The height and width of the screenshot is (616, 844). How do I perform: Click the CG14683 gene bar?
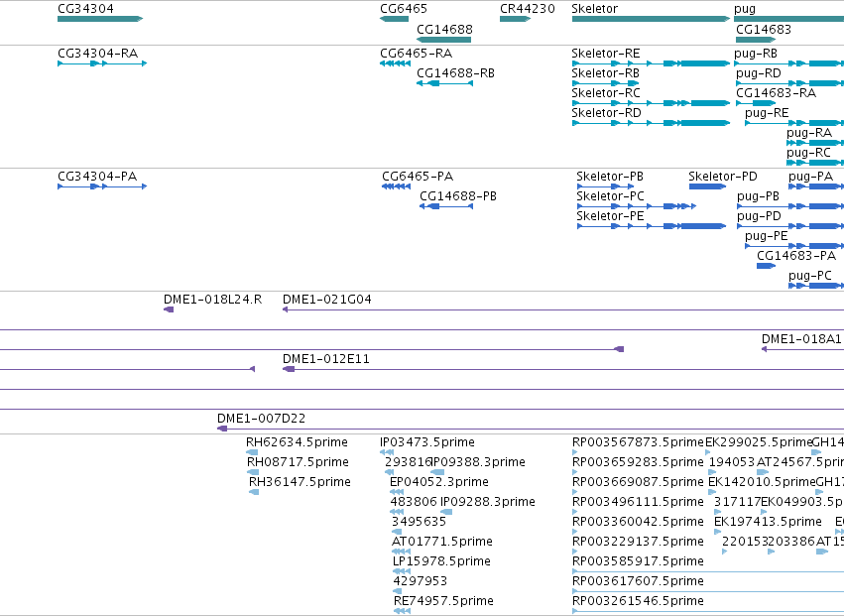(756, 40)
